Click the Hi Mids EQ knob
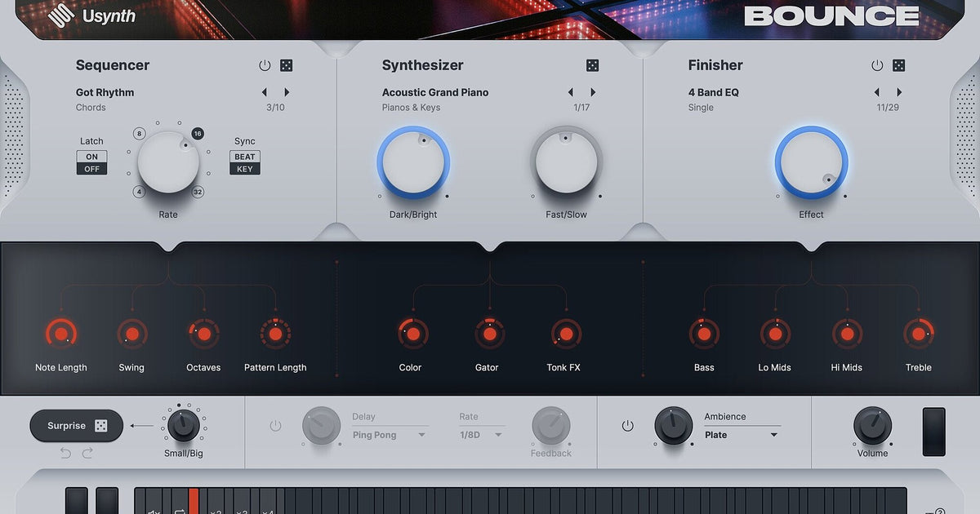980x514 pixels. point(847,334)
